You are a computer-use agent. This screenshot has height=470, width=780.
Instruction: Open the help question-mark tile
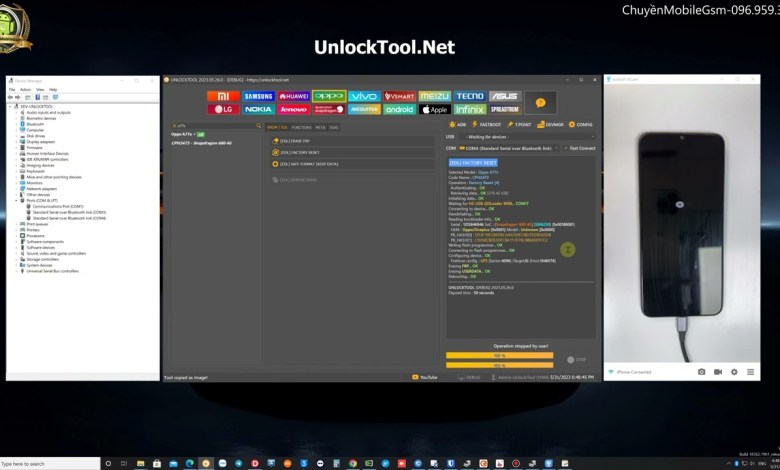tap(541, 102)
